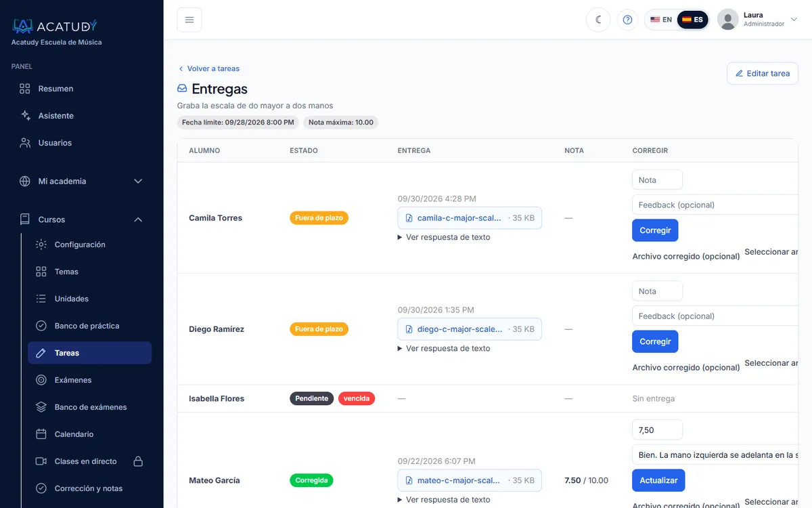Click Corregir button for Diego Ramírez
Viewport: 812px width, 508px height.
[655, 341]
